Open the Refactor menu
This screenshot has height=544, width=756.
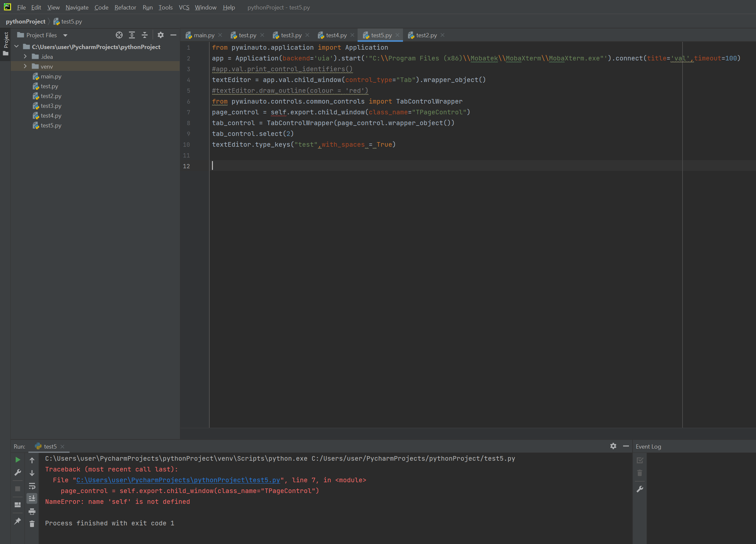pos(125,7)
